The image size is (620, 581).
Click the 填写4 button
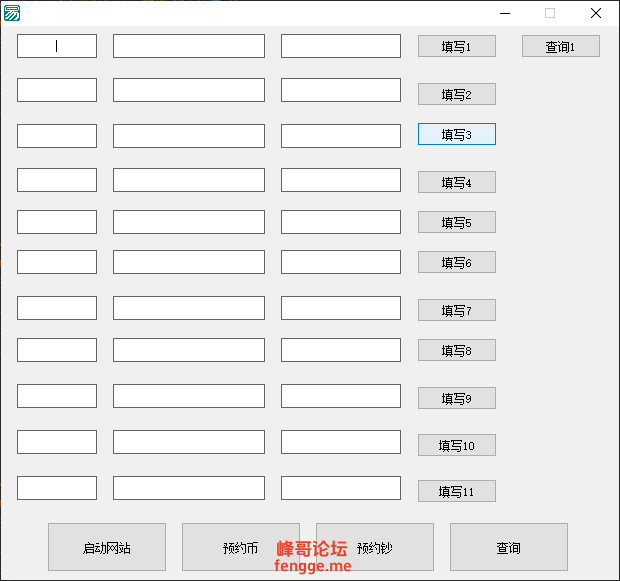coord(457,182)
